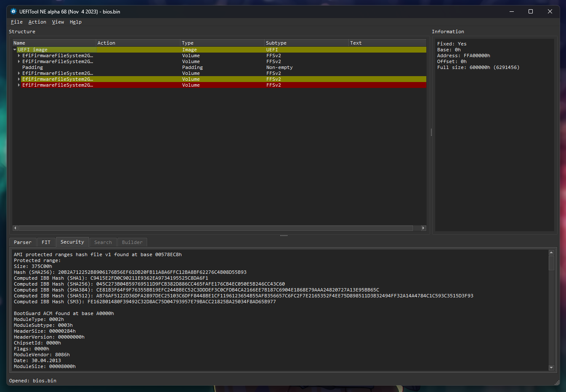Click the Security log vertical scrollbar thumb
This screenshot has height=392, width=566.
point(551,263)
